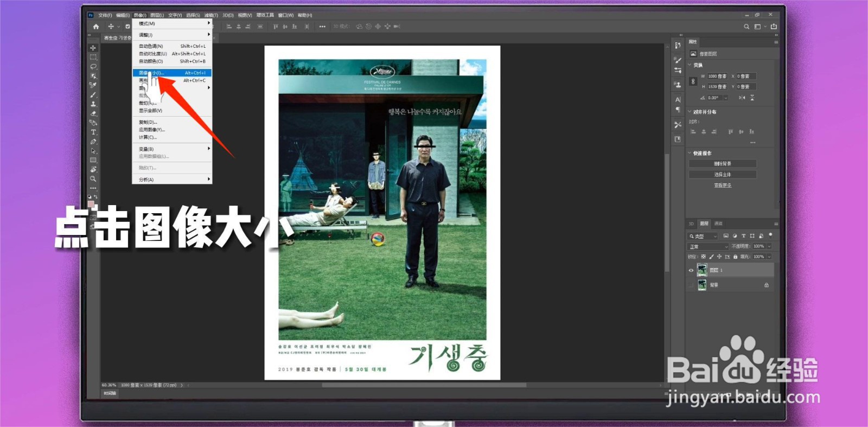Click 删除背景 button
The height and width of the screenshot is (427, 868).
[723, 163]
